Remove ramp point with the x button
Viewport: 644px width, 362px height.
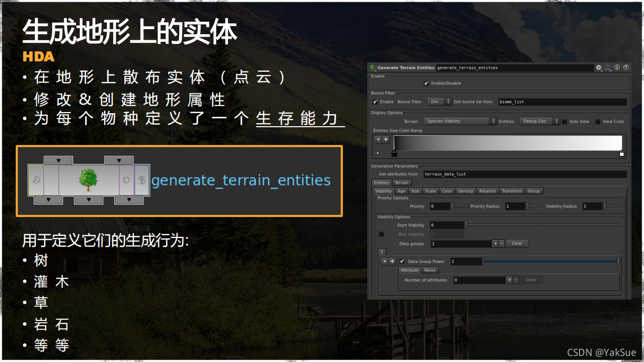[378, 139]
